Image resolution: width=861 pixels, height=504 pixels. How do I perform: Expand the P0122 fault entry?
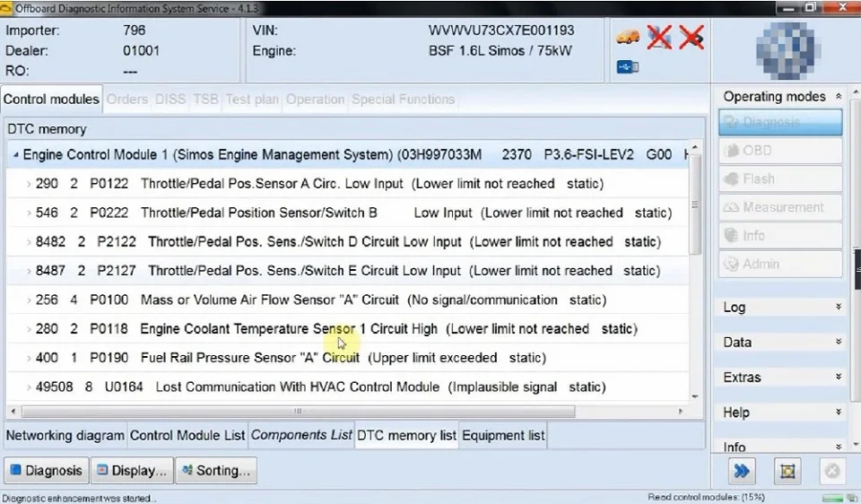pyautogui.click(x=29, y=184)
